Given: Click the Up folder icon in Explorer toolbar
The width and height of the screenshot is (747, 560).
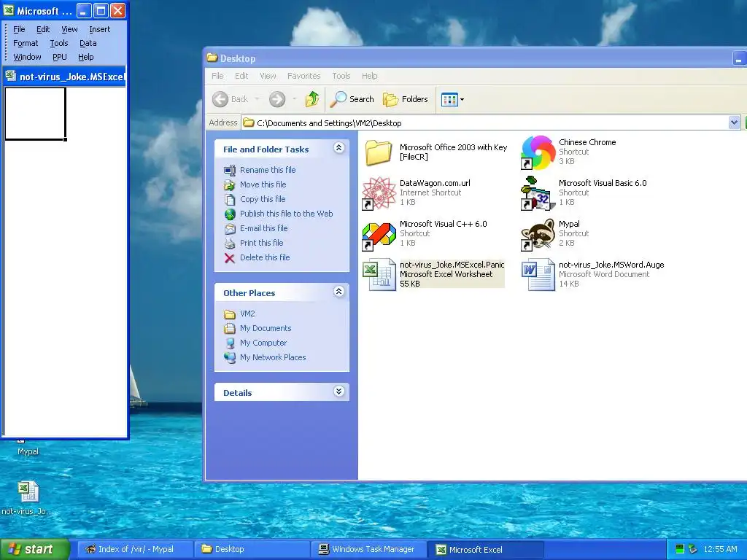Looking at the screenshot, I should pos(312,99).
